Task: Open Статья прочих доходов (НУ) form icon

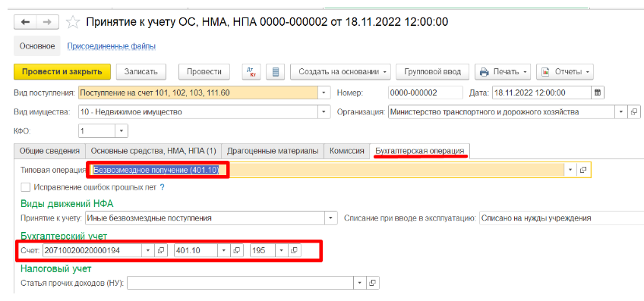Action: coord(372,283)
